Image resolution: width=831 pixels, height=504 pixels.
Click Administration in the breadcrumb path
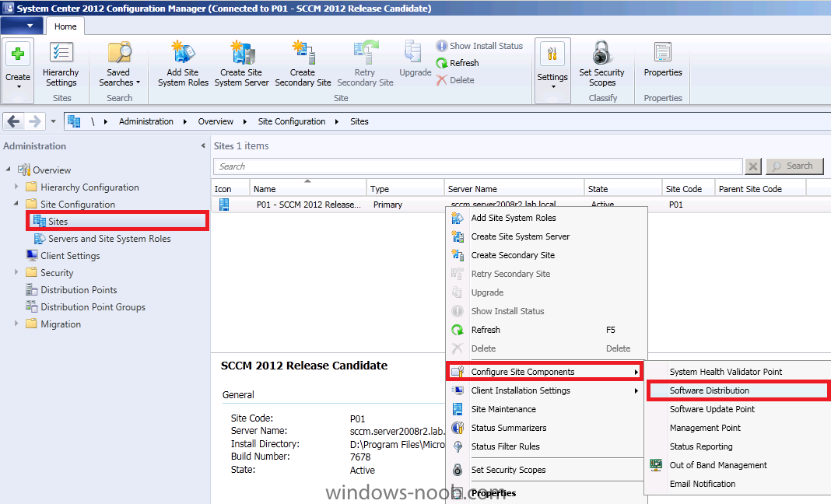click(x=146, y=121)
